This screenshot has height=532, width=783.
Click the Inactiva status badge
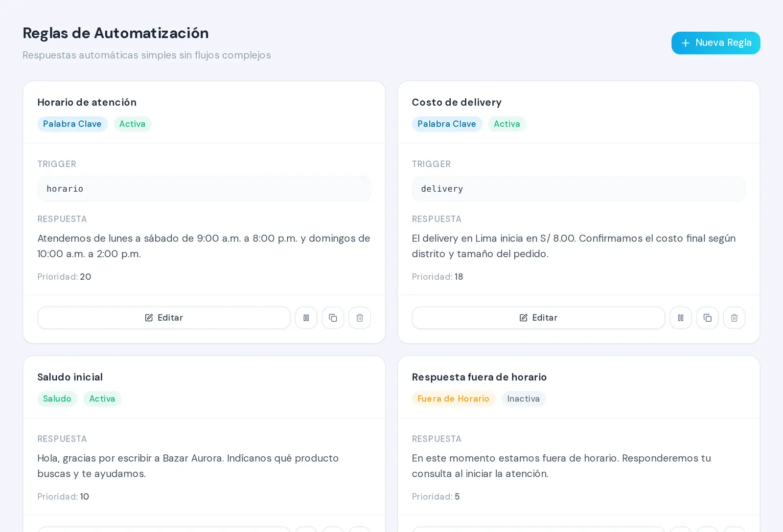pyautogui.click(x=524, y=399)
